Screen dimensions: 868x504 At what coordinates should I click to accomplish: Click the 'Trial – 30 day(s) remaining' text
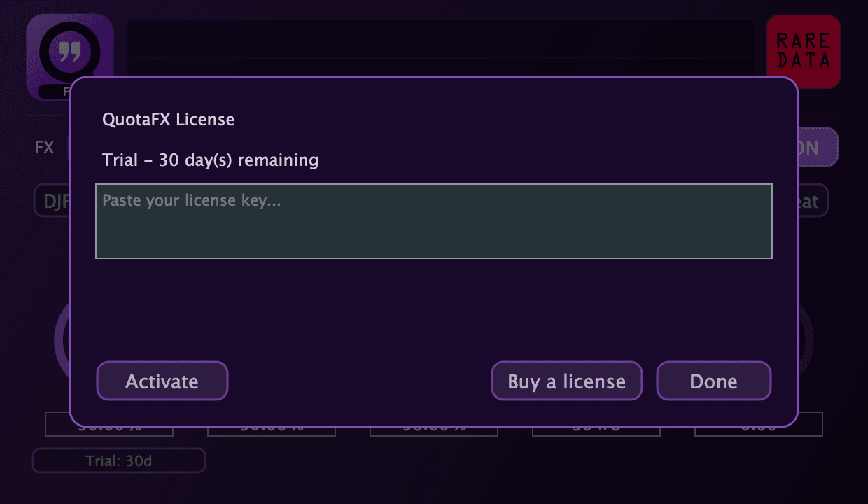point(211,160)
